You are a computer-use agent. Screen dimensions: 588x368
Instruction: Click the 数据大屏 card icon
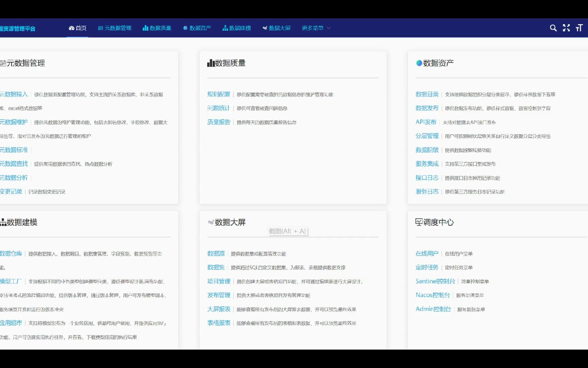(x=211, y=222)
